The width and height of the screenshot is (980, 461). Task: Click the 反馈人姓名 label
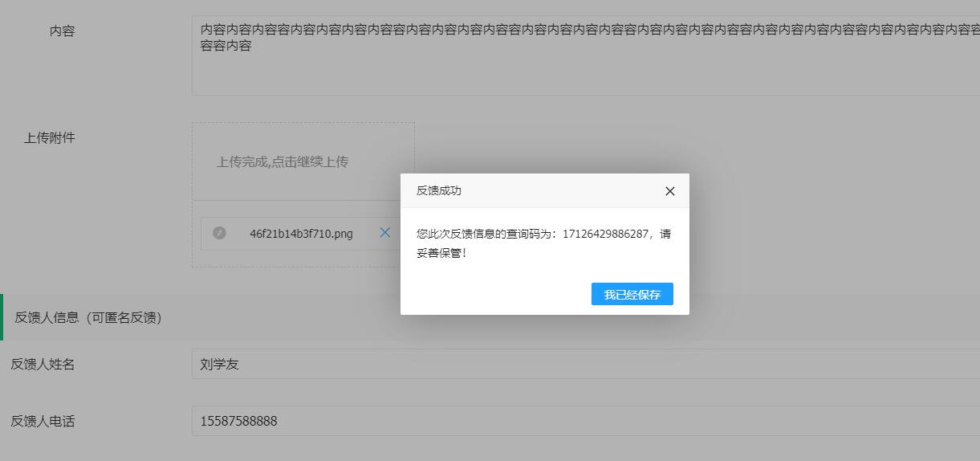[43, 365]
